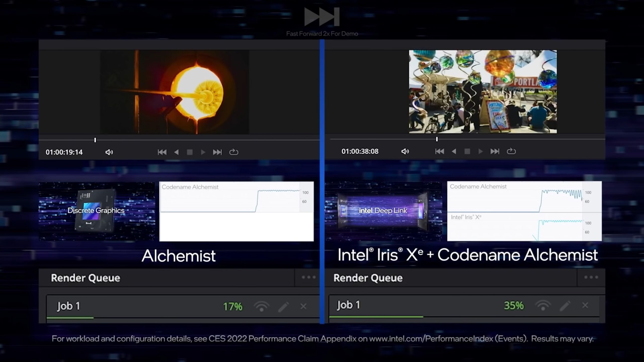Click playhead on left viewer scrubber
Screen dimensions: 644x362
click(95, 140)
